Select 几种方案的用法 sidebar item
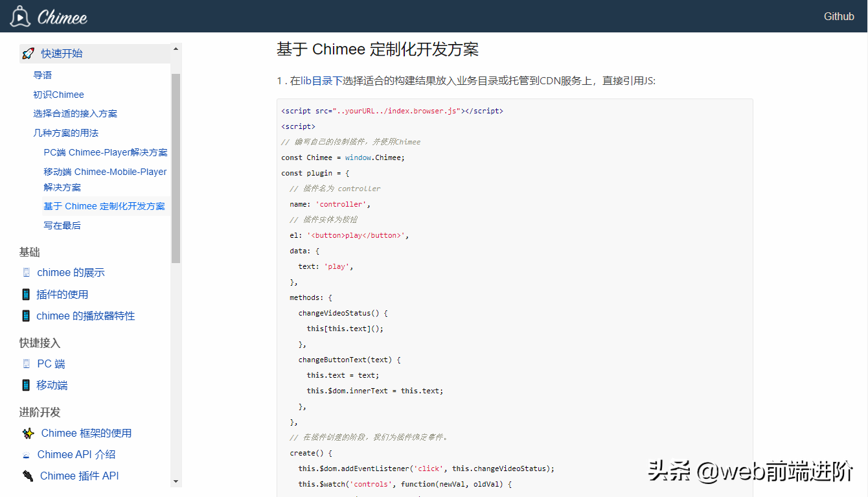868x497 pixels. point(66,133)
